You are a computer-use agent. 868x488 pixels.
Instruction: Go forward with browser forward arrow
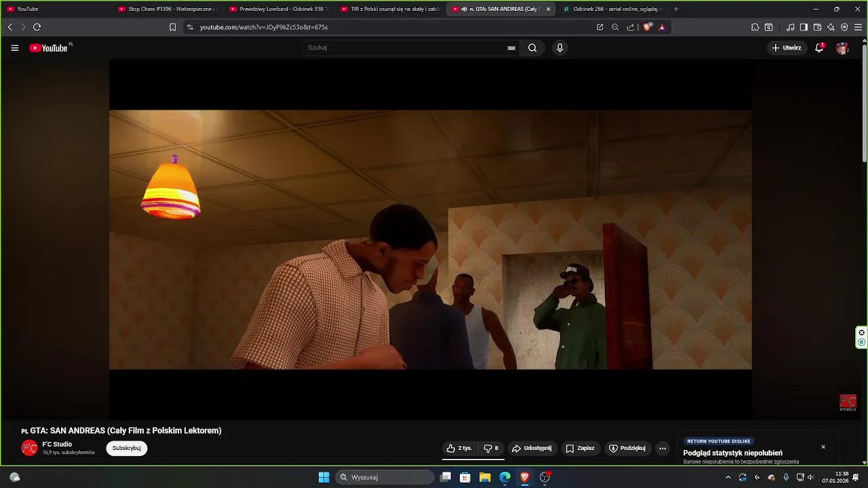[x=23, y=27]
